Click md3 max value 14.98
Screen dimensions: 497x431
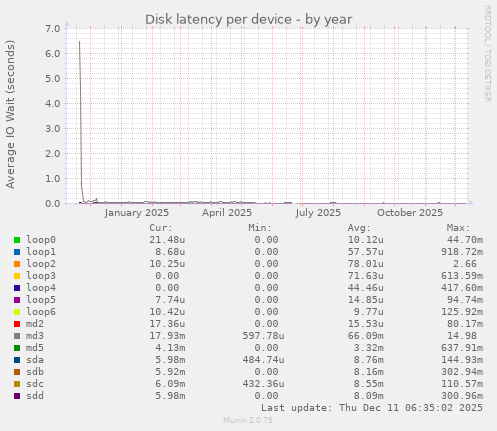click(x=462, y=336)
